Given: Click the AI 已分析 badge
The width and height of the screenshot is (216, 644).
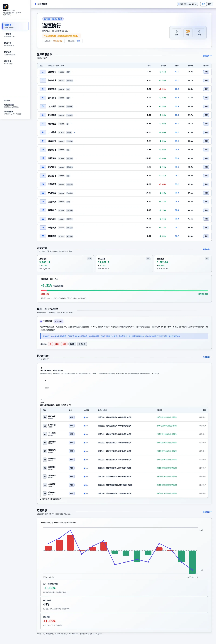Looking at the screenshot, I should [x=59, y=321].
